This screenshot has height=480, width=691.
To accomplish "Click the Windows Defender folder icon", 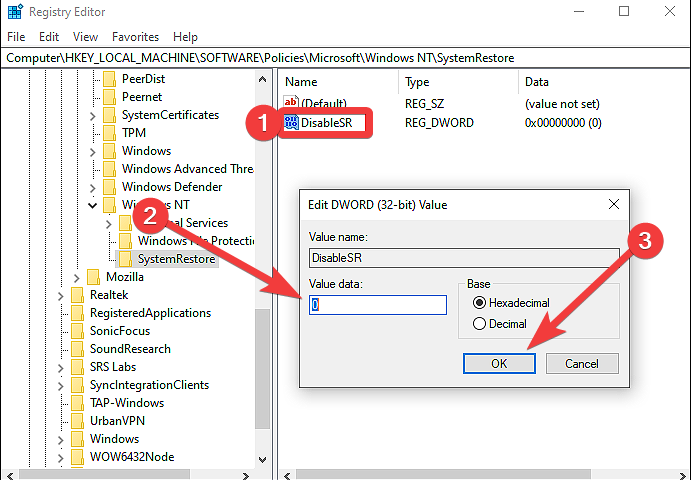I will (110, 187).
